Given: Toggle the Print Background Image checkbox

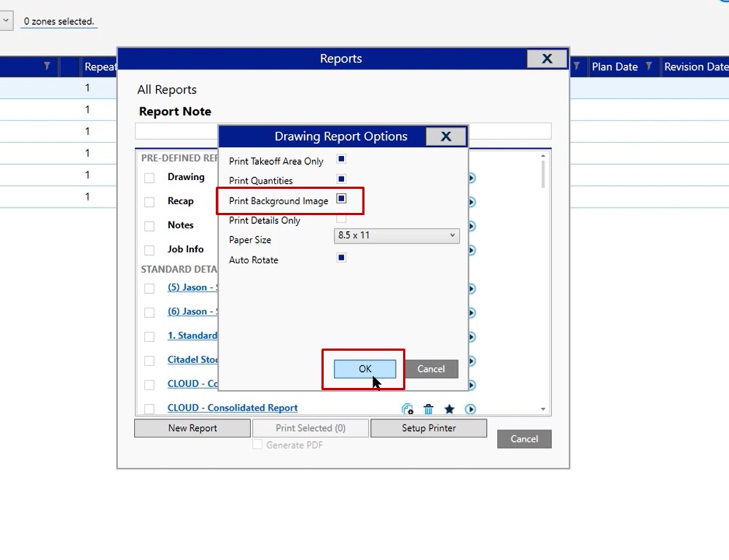Looking at the screenshot, I should point(341,199).
